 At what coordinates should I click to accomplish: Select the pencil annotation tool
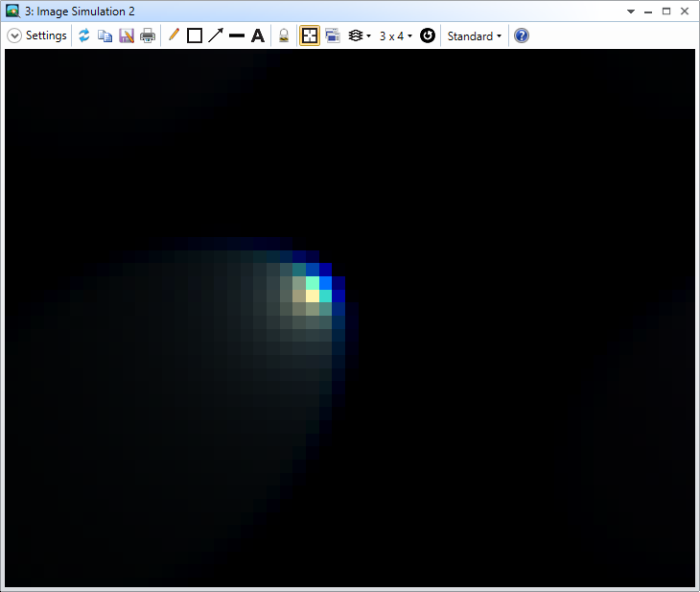click(x=174, y=35)
